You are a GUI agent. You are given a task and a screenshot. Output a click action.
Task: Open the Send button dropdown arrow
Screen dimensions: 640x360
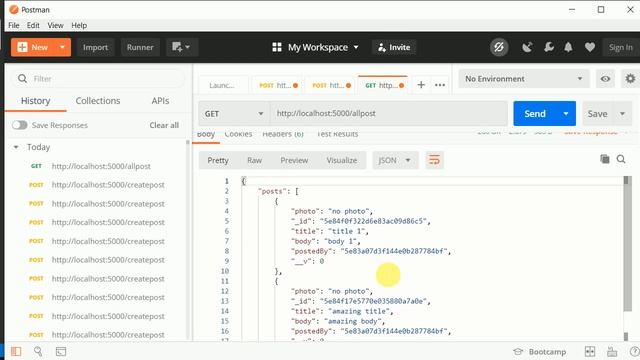coord(566,113)
